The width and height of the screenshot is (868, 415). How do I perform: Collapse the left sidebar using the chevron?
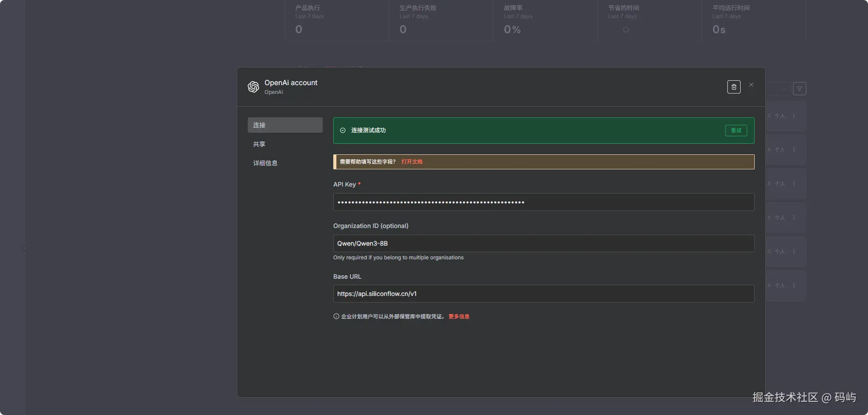tap(24, 248)
